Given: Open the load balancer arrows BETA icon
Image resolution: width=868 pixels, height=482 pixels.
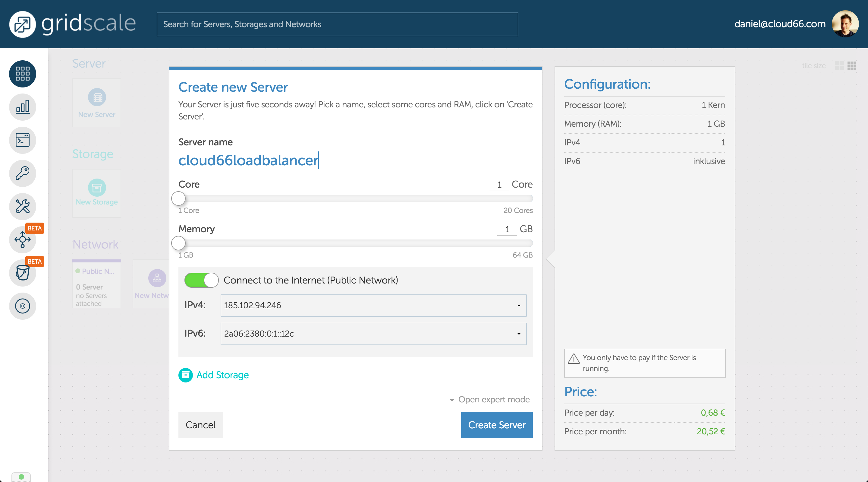Looking at the screenshot, I should 23,239.
